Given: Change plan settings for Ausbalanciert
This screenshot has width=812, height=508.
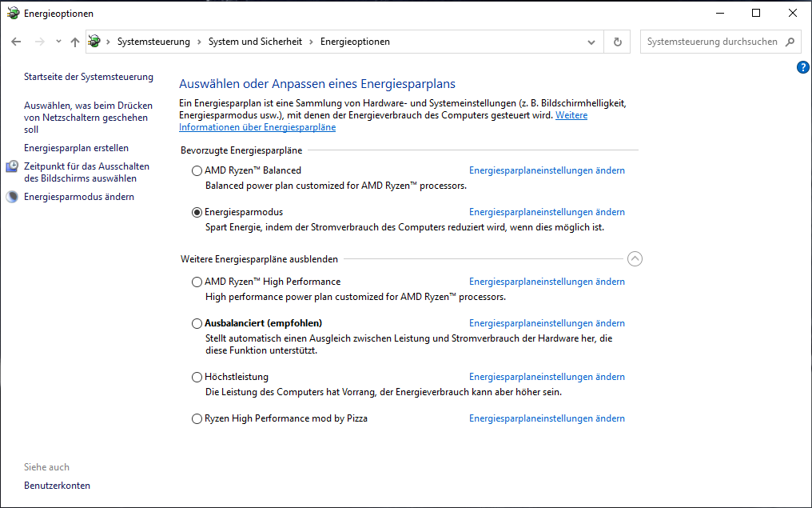Looking at the screenshot, I should point(547,323).
